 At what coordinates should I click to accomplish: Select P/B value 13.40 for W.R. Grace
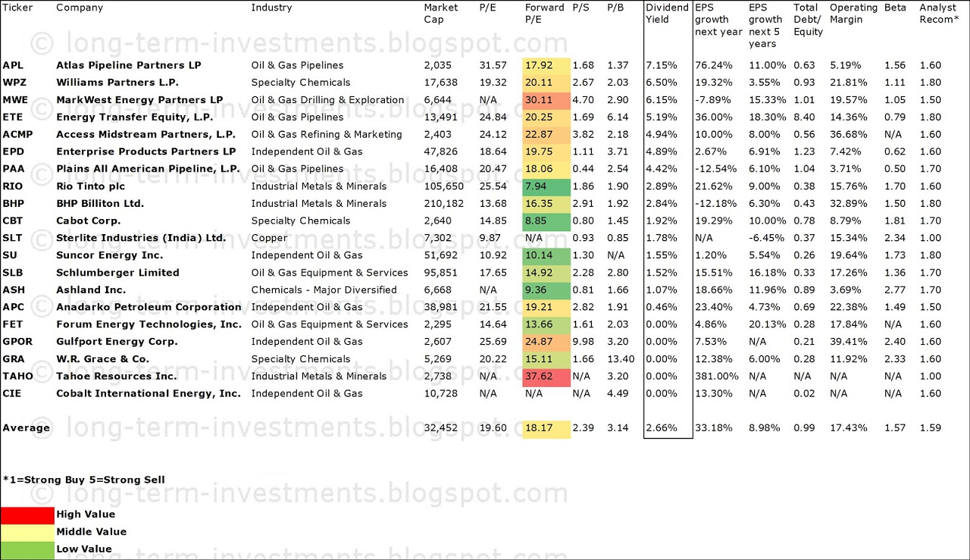[621, 359]
